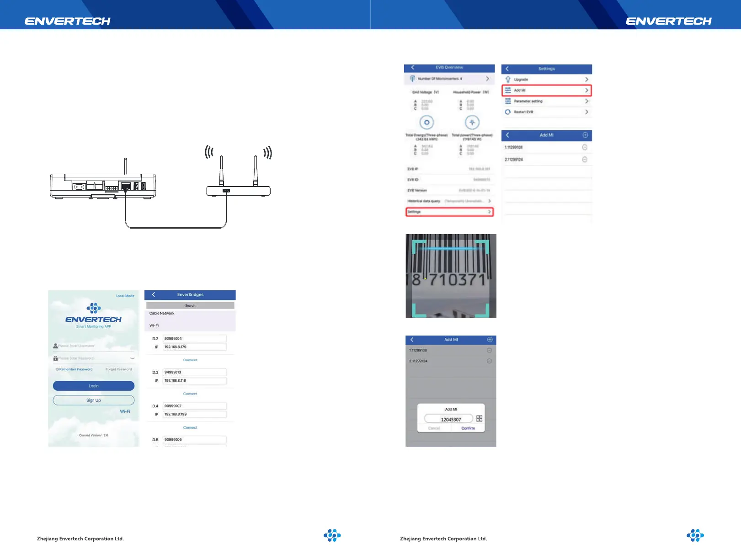Go back from the EVB Overview screen
Image resolution: width=741 pixels, height=560 pixels.
(x=413, y=68)
